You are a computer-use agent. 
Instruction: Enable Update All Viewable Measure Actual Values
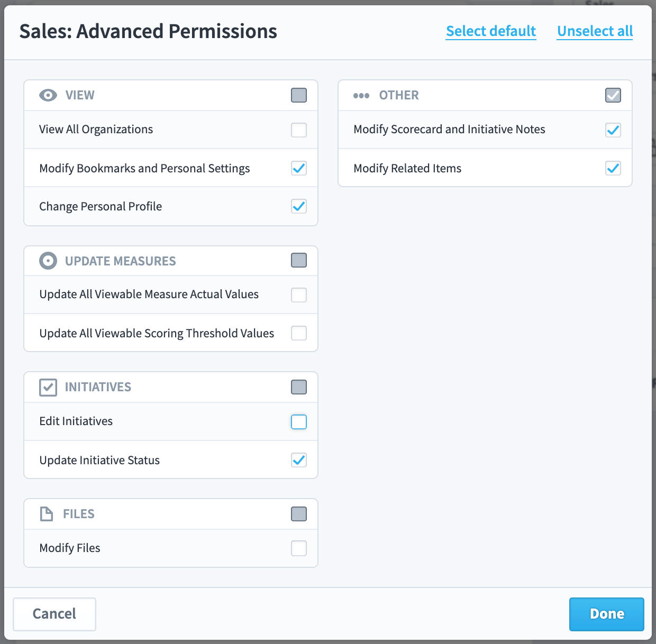299,295
